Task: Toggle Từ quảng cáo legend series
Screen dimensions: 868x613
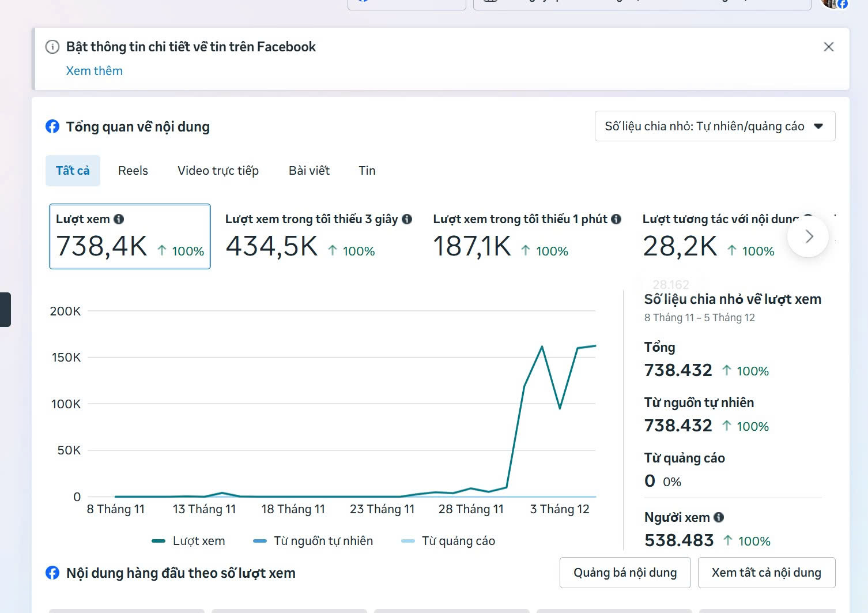Action: (x=448, y=541)
